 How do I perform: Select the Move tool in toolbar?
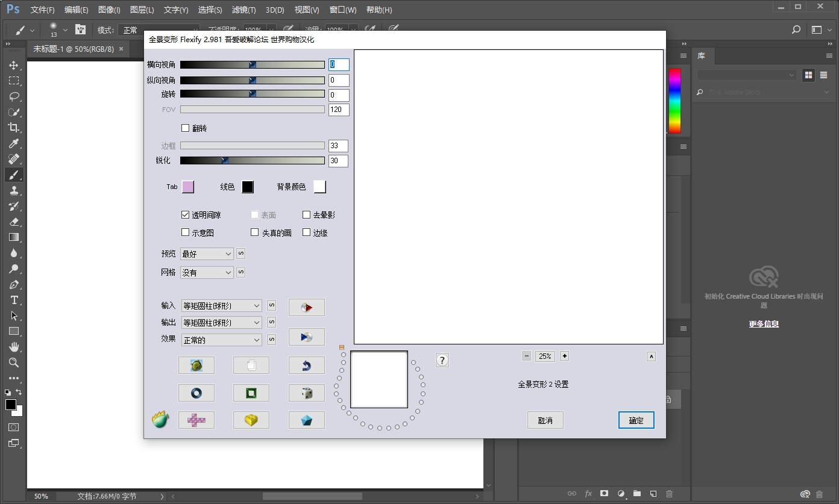[13, 65]
